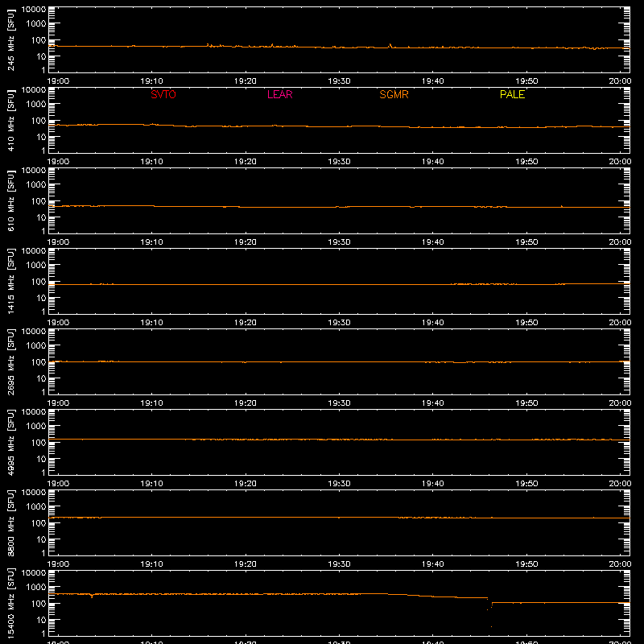Click 19:30 tick under the 1415 MHz plot
The image size is (644, 644).
click(x=339, y=323)
